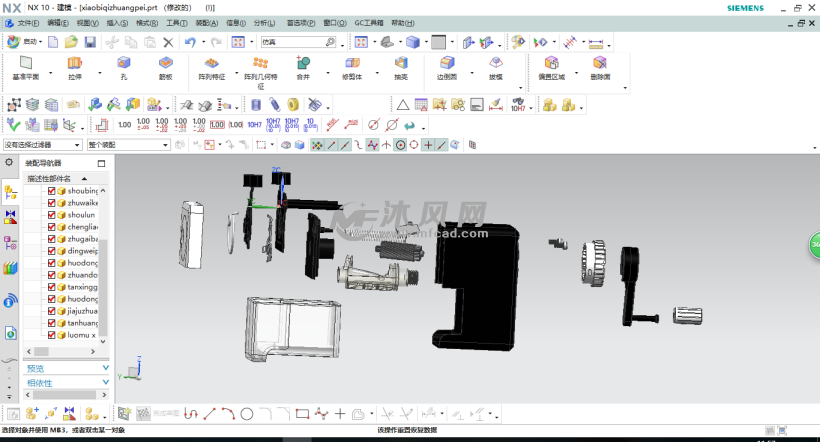The width and height of the screenshot is (820, 442).
Task: Click the New file icon
Action: (x=53, y=42)
